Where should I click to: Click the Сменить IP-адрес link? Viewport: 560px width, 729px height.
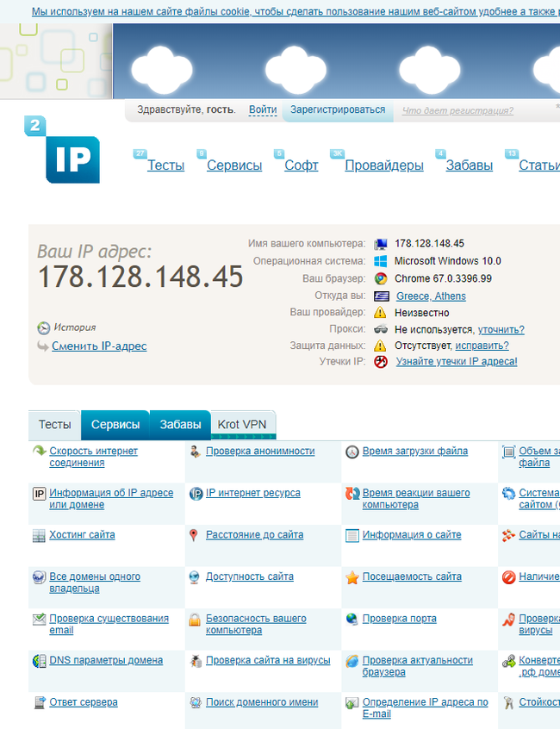pos(99,346)
